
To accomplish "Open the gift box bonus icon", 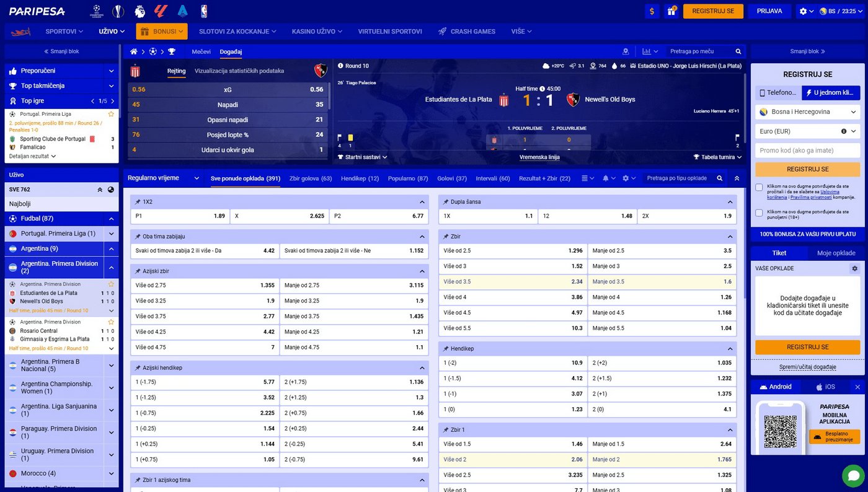I will point(671,11).
